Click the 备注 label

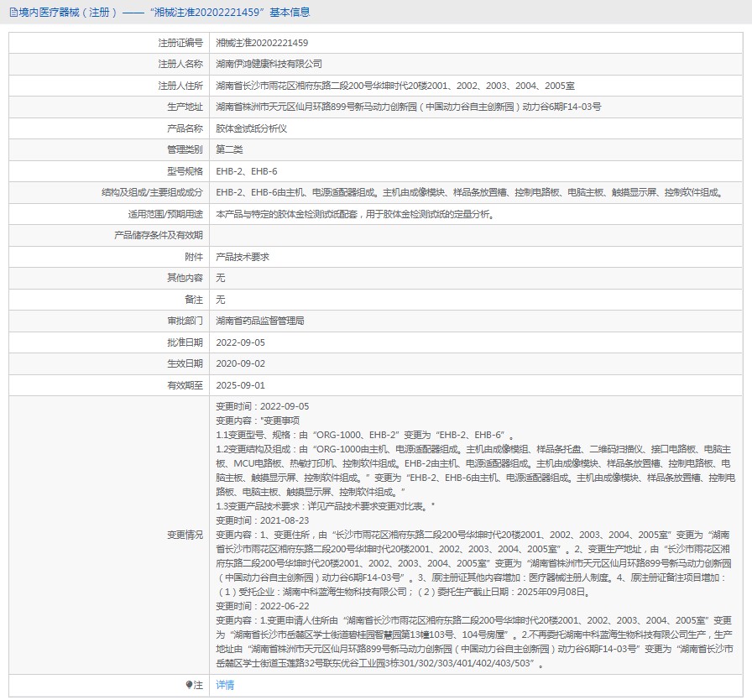point(194,300)
